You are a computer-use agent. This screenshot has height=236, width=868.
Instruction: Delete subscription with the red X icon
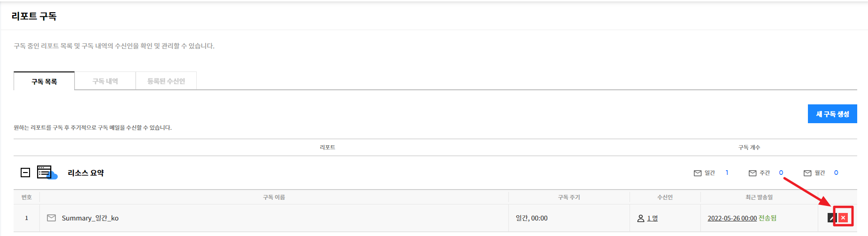(843, 218)
